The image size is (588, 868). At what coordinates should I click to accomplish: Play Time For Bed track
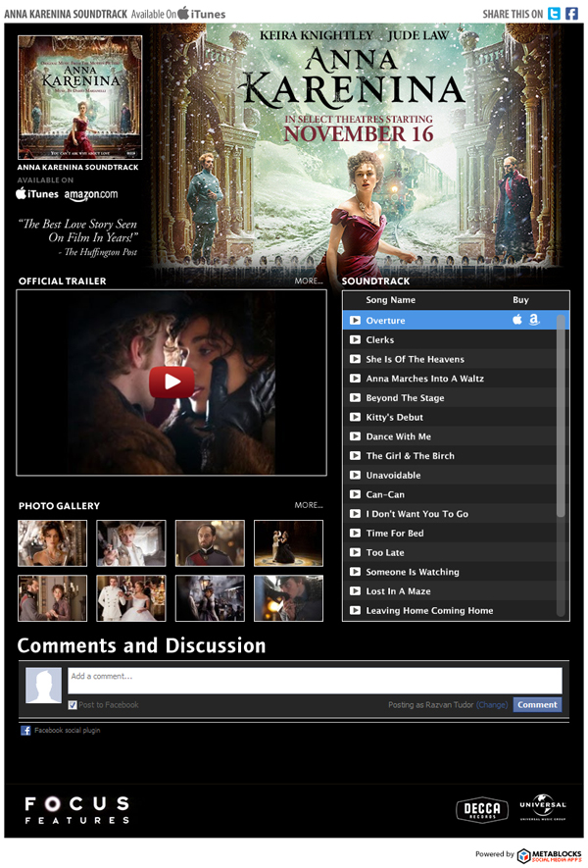pos(355,534)
